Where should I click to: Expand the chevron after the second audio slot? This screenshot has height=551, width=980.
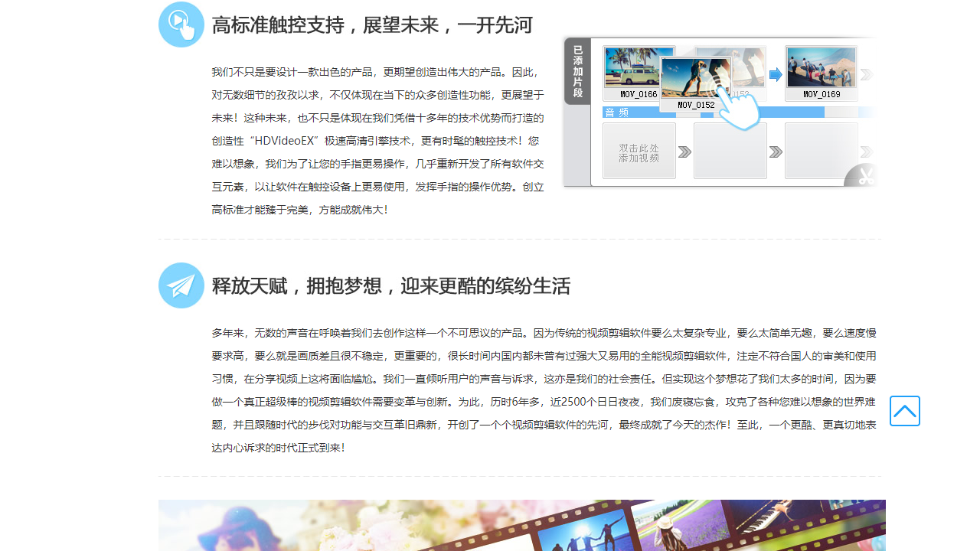tap(776, 150)
